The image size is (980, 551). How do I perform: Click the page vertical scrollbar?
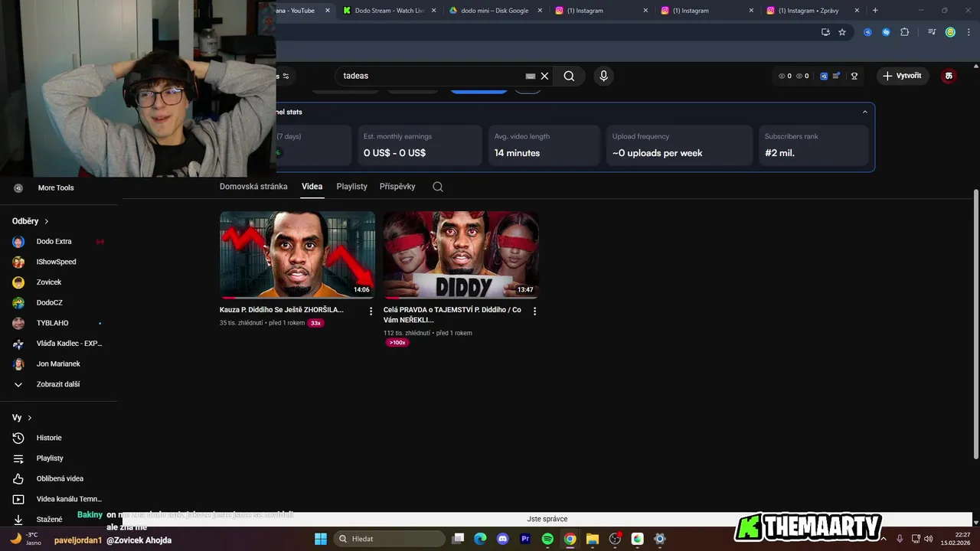975,325
